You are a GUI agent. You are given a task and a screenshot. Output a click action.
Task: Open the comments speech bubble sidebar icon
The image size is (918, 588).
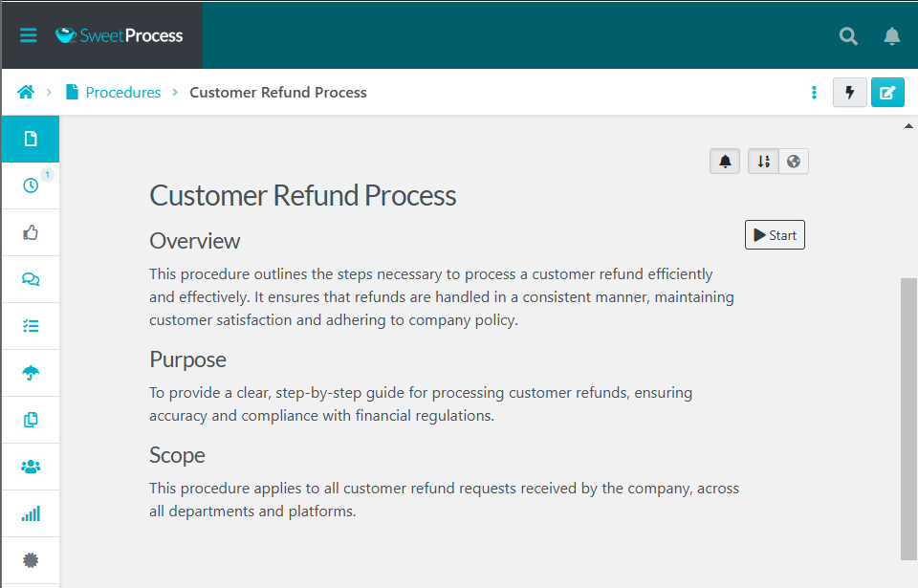31,279
